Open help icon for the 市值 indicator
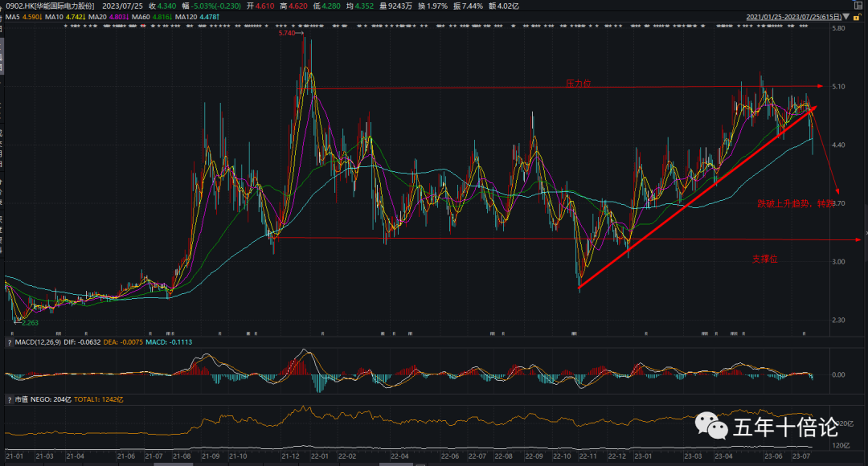 tap(9, 399)
